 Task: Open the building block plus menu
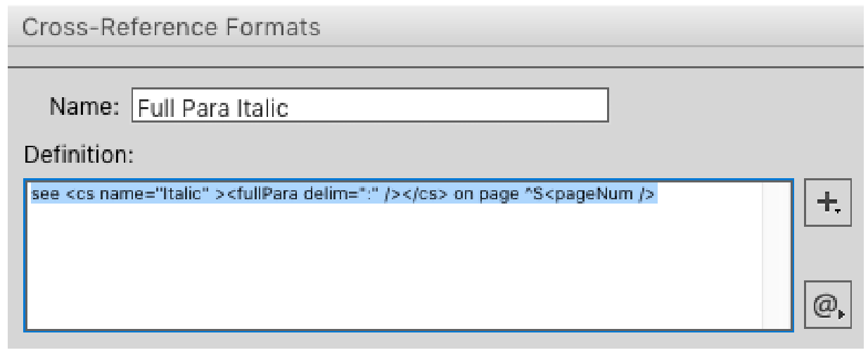click(827, 202)
